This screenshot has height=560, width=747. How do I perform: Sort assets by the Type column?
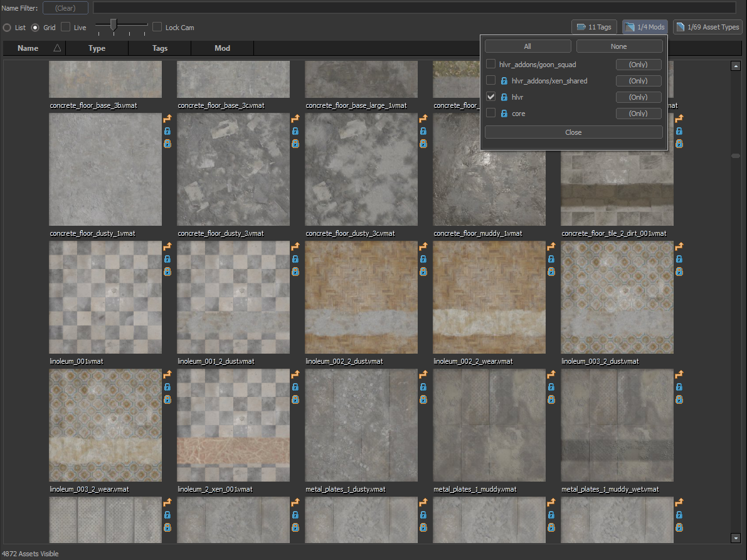97,48
